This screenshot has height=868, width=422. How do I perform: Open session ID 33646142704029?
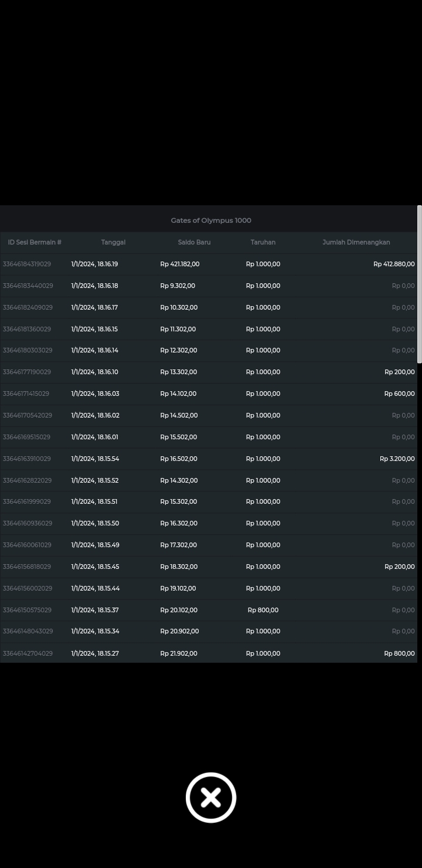(x=28, y=653)
